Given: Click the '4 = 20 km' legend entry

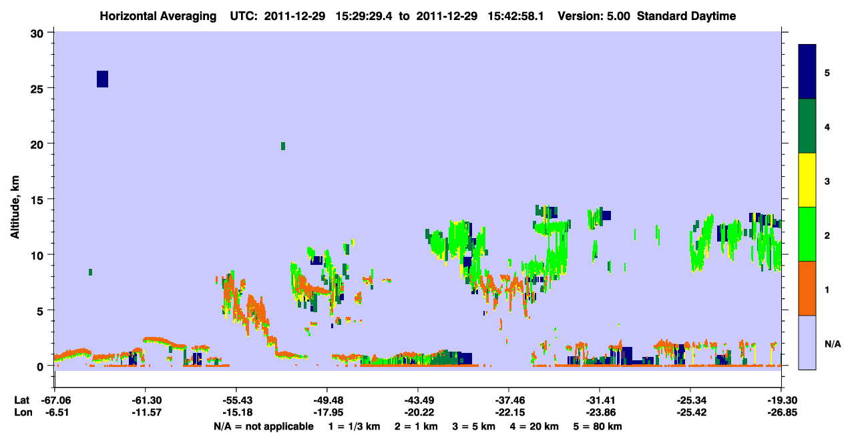Looking at the screenshot, I should point(535,426).
